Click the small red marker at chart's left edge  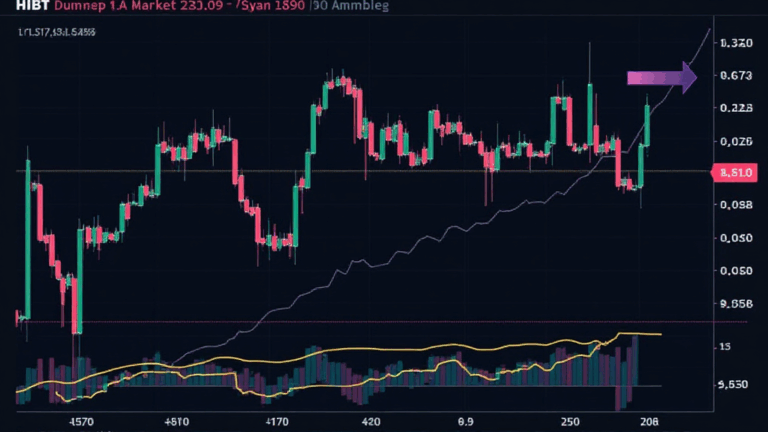tap(17, 318)
